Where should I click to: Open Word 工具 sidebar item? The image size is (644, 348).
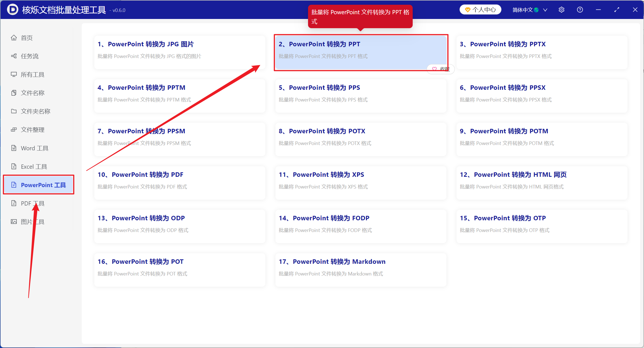39,148
